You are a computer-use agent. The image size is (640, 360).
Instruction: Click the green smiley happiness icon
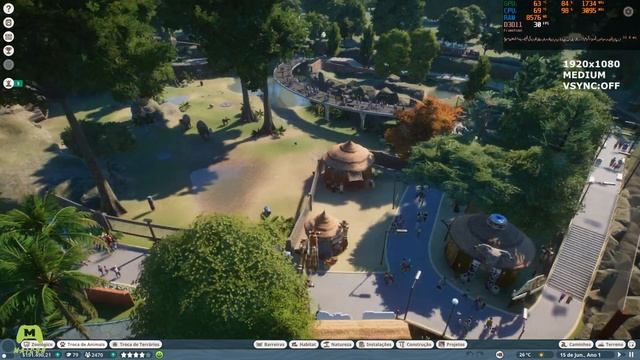click(x=159, y=355)
